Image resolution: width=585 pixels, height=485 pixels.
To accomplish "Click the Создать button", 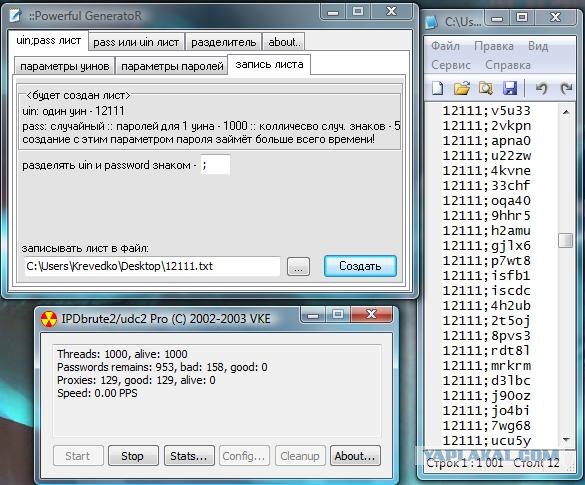I will (x=360, y=266).
